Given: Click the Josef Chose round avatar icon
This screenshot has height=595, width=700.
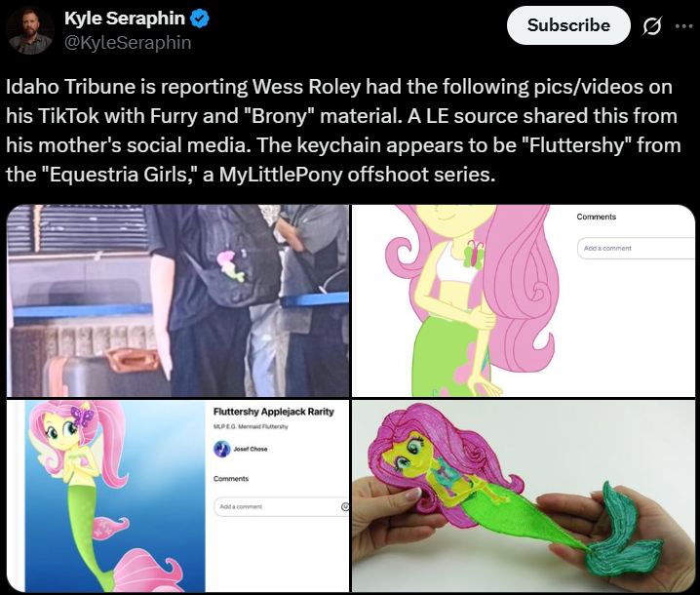Looking at the screenshot, I should 222,449.
